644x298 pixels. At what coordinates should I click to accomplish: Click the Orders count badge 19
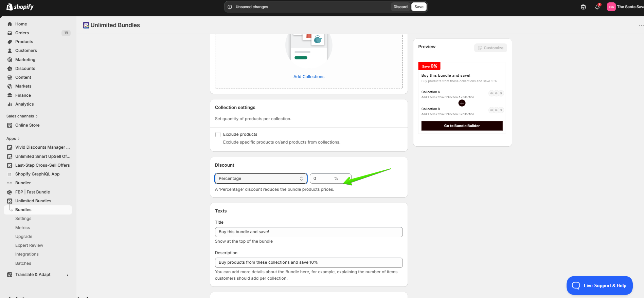tap(66, 33)
